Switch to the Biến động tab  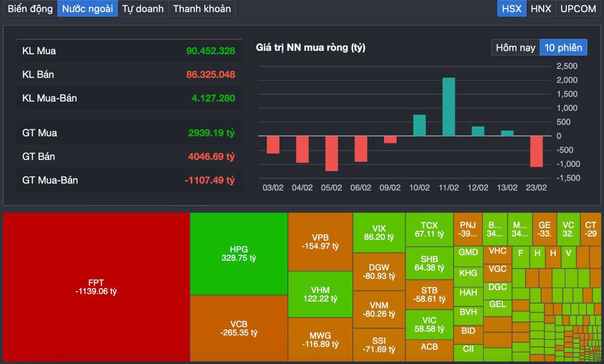(x=30, y=9)
